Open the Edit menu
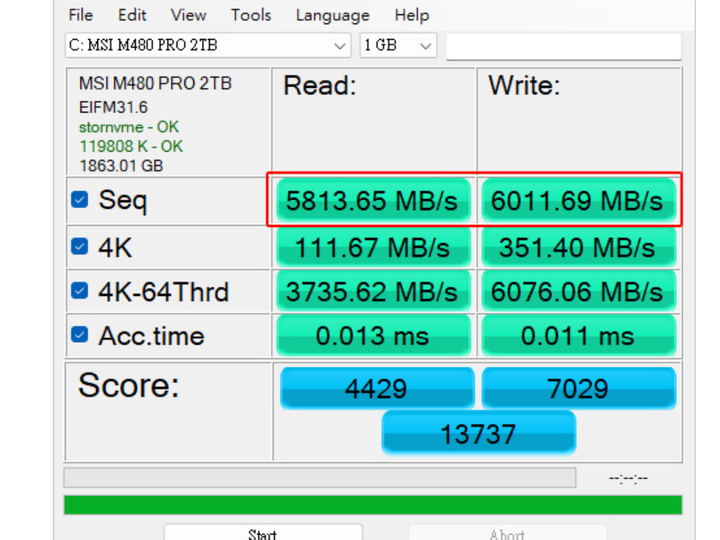The width and height of the screenshot is (720, 540). point(132,15)
